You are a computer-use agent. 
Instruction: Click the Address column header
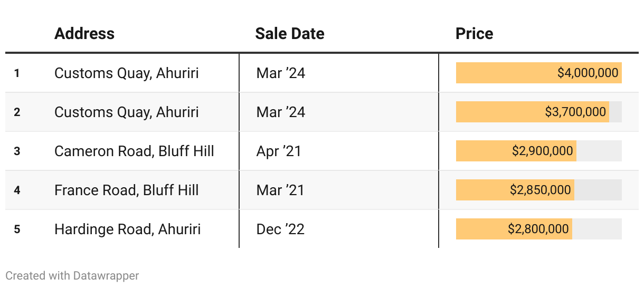click(x=84, y=34)
